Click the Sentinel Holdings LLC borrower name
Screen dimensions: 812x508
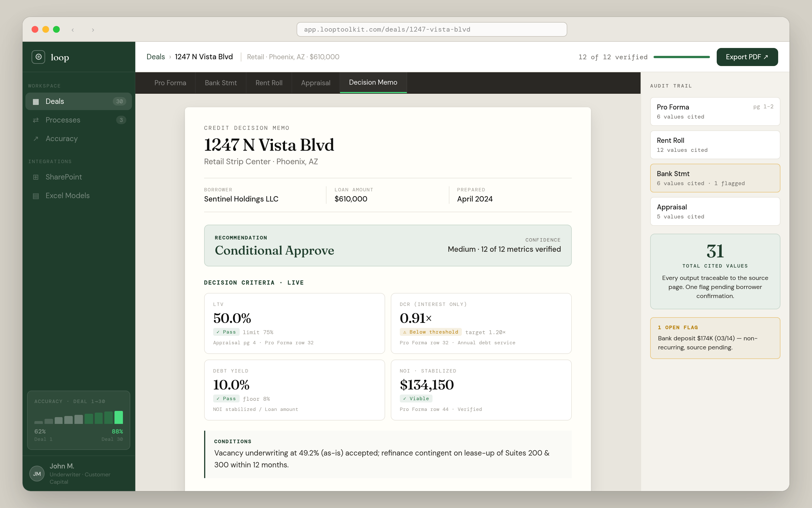click(x=241, y=199)
